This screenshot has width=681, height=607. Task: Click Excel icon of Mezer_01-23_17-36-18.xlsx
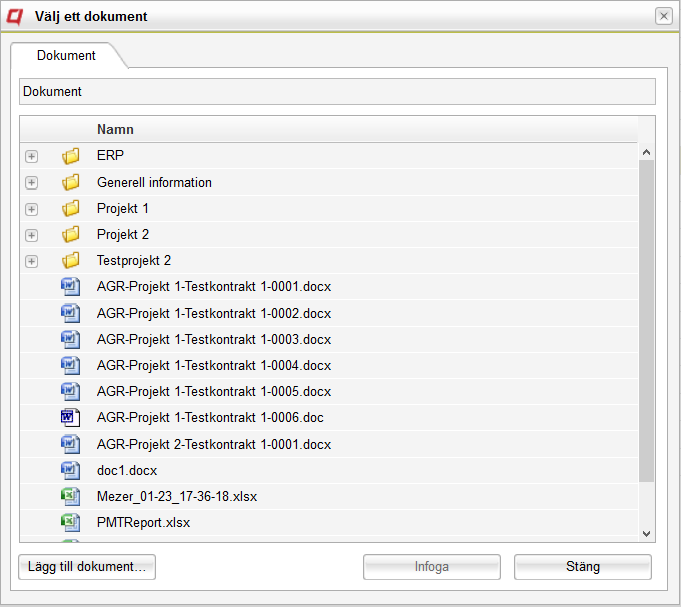click(x=70, y=496)
